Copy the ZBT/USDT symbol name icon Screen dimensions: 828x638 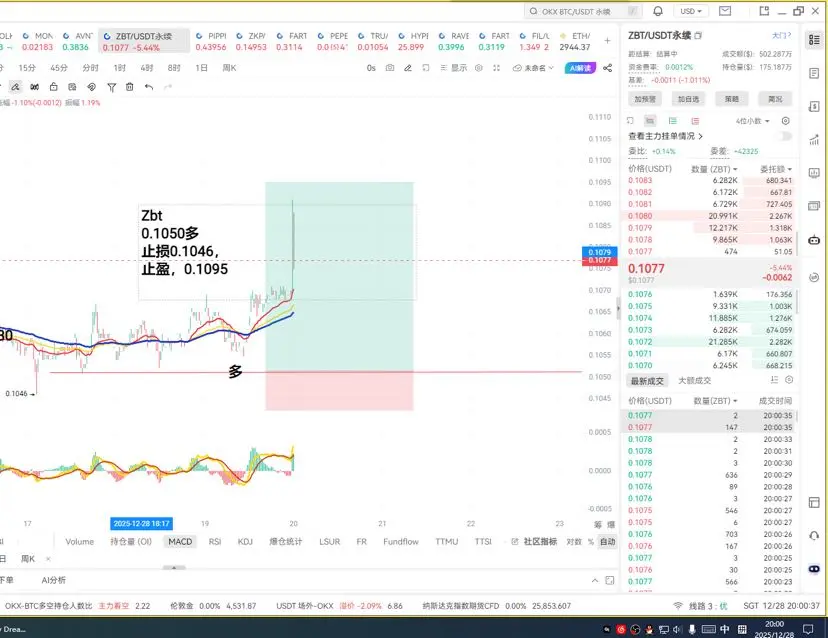coord(698,36)
